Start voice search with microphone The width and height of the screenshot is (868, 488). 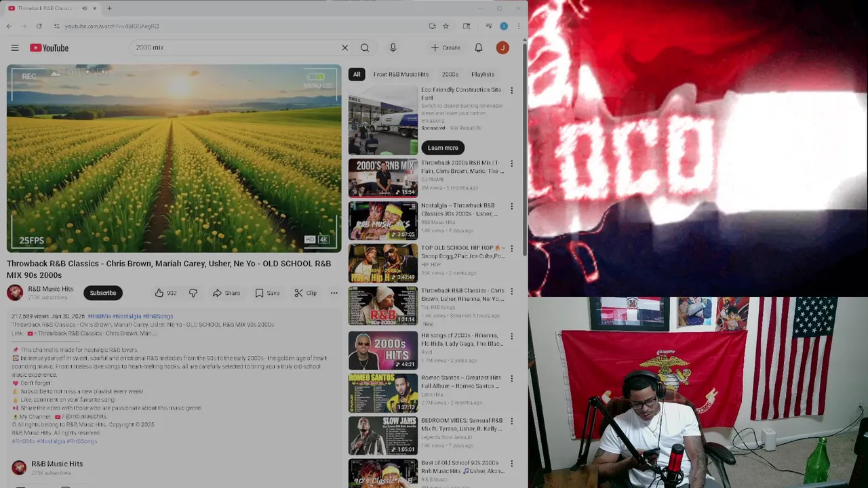click(x=393, y=47)
